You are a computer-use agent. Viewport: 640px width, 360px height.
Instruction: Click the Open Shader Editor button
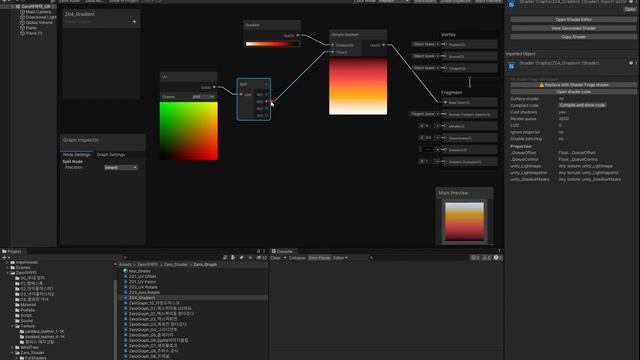coord(573,20)
